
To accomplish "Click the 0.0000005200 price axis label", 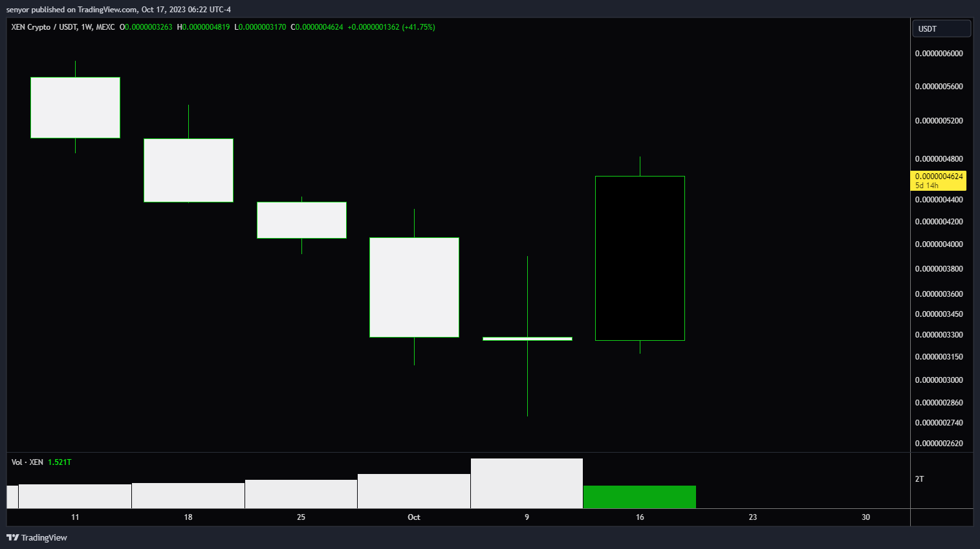I will click(x=939, y=121).
